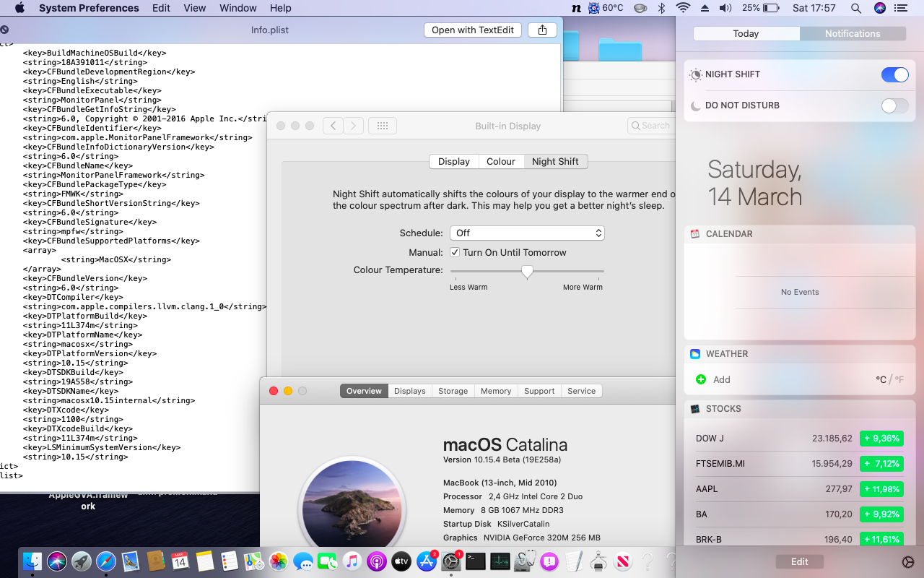Select DOW J row in Stocks widget
The height and width of the screenshot is (578, 924).
800,439
